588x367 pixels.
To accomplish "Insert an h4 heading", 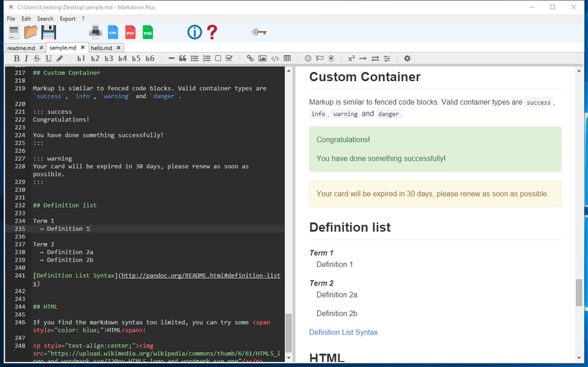I will point(122,58).
